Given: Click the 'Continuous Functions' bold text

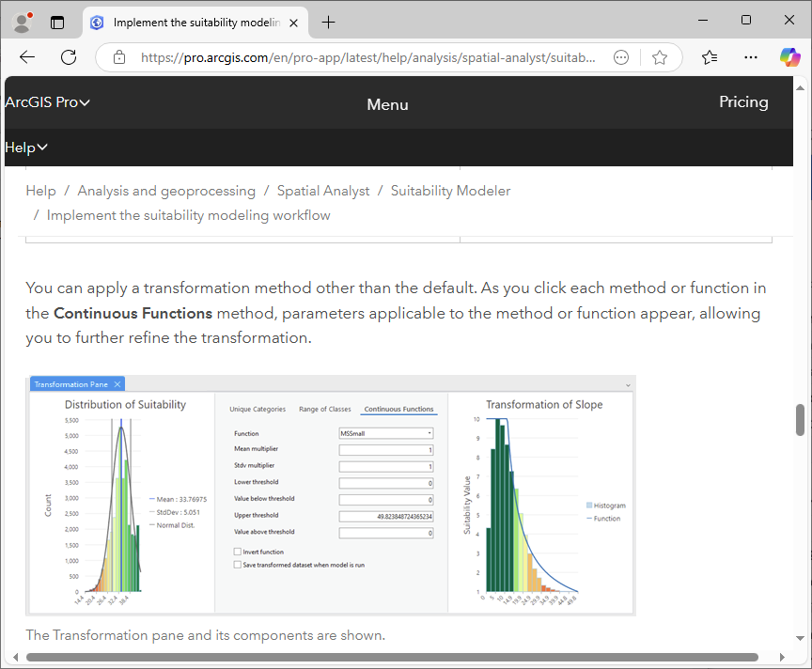Looking at the screenshot, I should tap(133, 313).
